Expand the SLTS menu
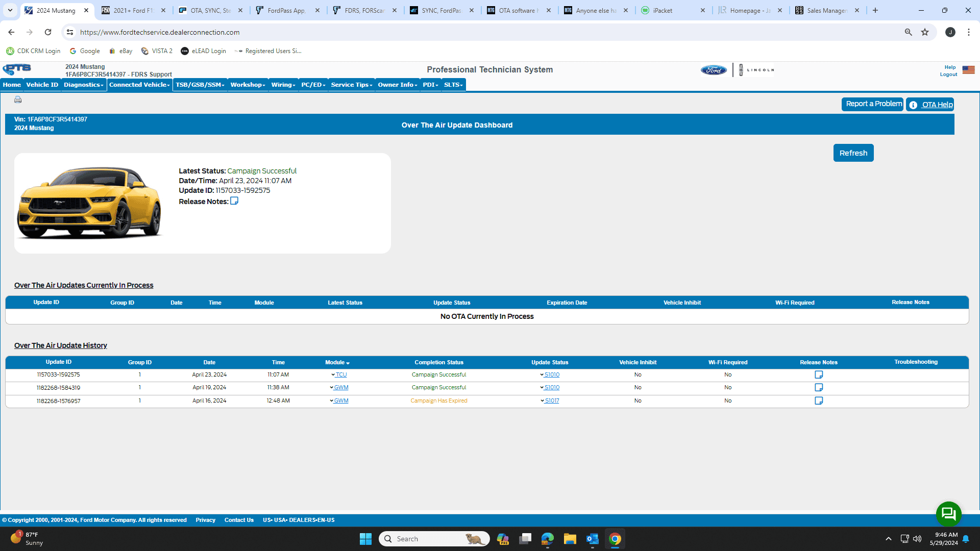Image resolution: width=980 pixels, height=551 pixels. (x=453, y=85)
